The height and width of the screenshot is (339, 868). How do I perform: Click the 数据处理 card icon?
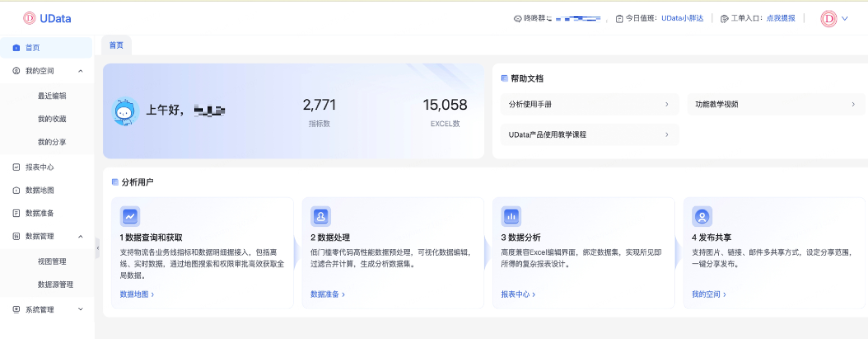pos(320,216)
